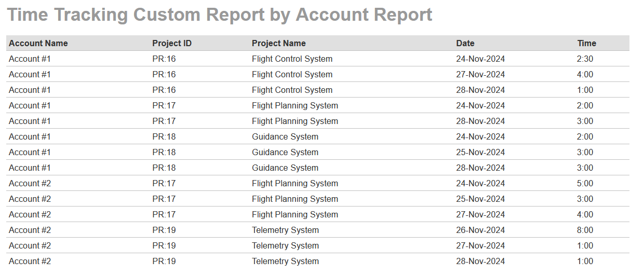Click the 24-Nov-2024 date in the 5:00 row

point(480,184)
